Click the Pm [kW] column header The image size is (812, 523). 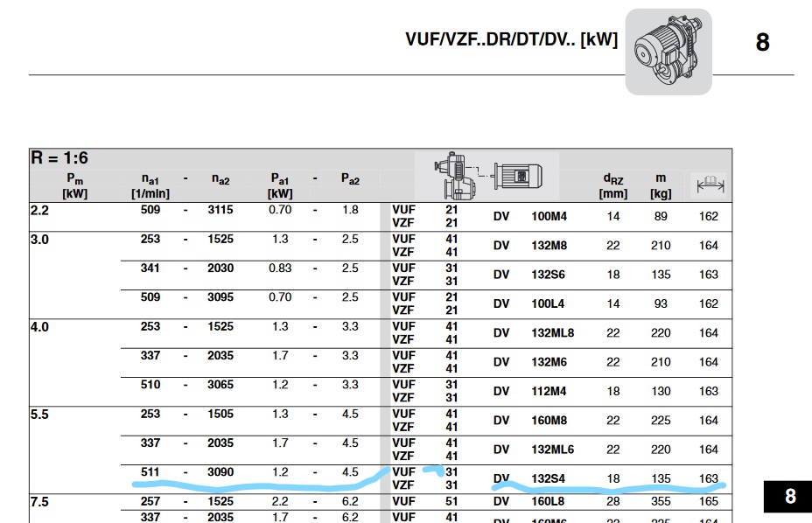point(74,185)
